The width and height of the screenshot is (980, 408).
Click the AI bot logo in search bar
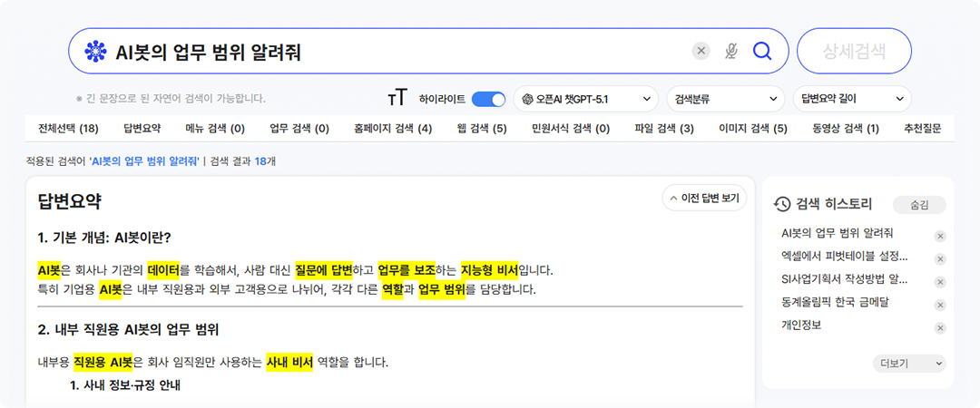pyautogui.click(x=95, y=52)
